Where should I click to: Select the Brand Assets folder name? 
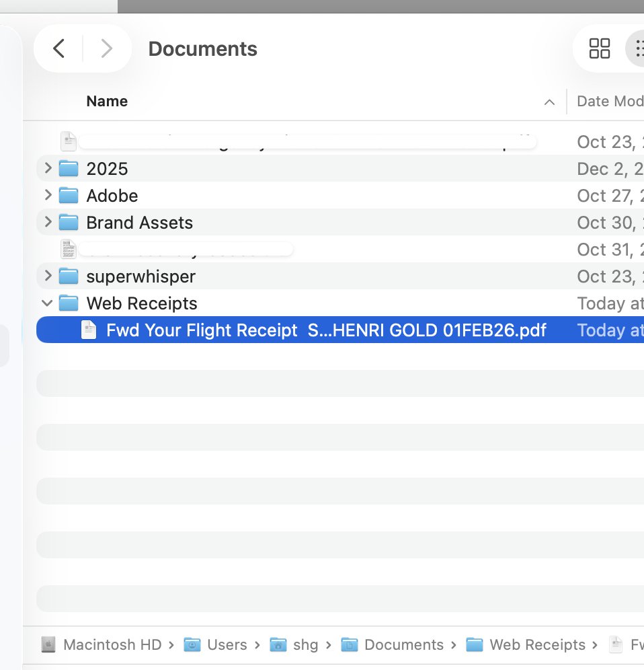point(140,223)
